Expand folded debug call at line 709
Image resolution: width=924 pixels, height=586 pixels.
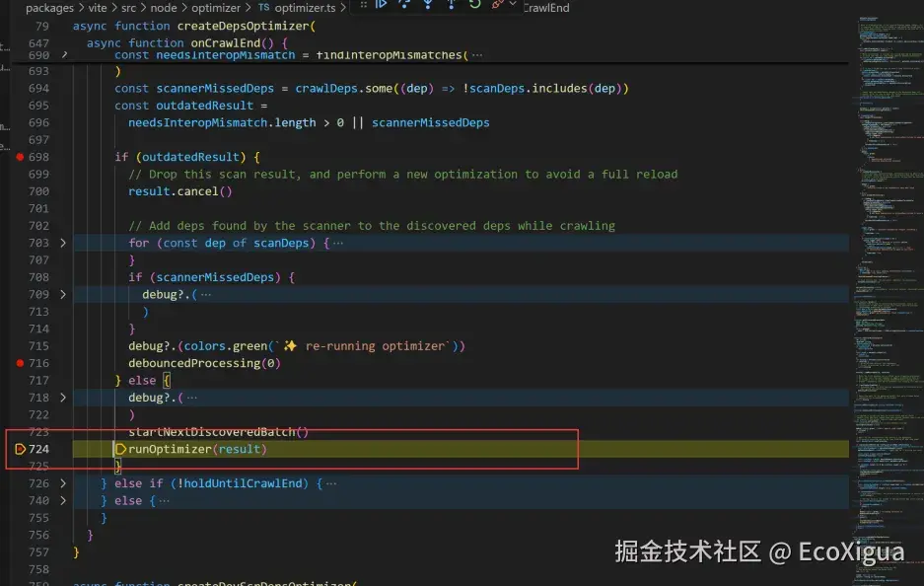click(63, 294)
